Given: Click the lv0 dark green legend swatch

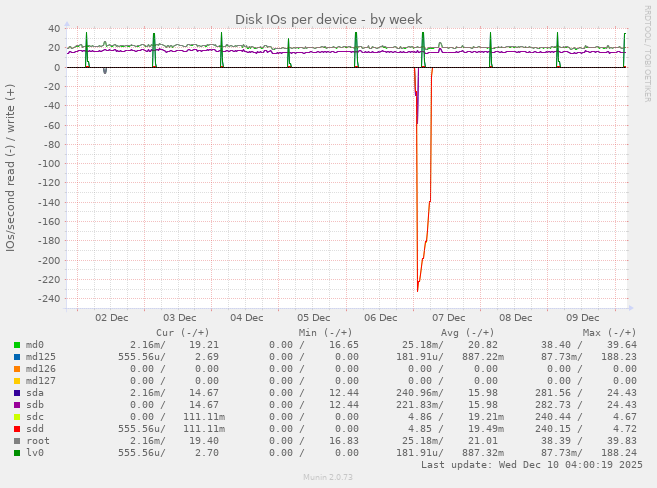Looking at the screenshot, I should click(x=17, y=453).
